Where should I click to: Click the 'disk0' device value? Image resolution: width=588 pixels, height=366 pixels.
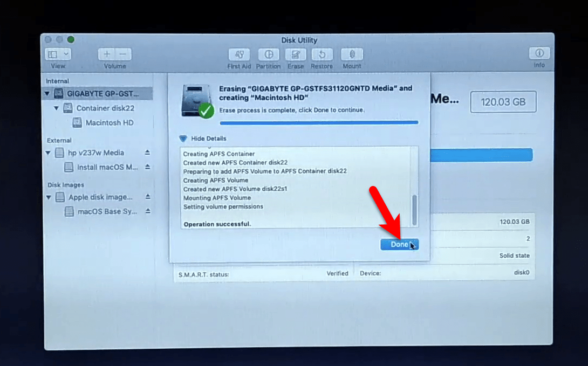tap(522, 272)
